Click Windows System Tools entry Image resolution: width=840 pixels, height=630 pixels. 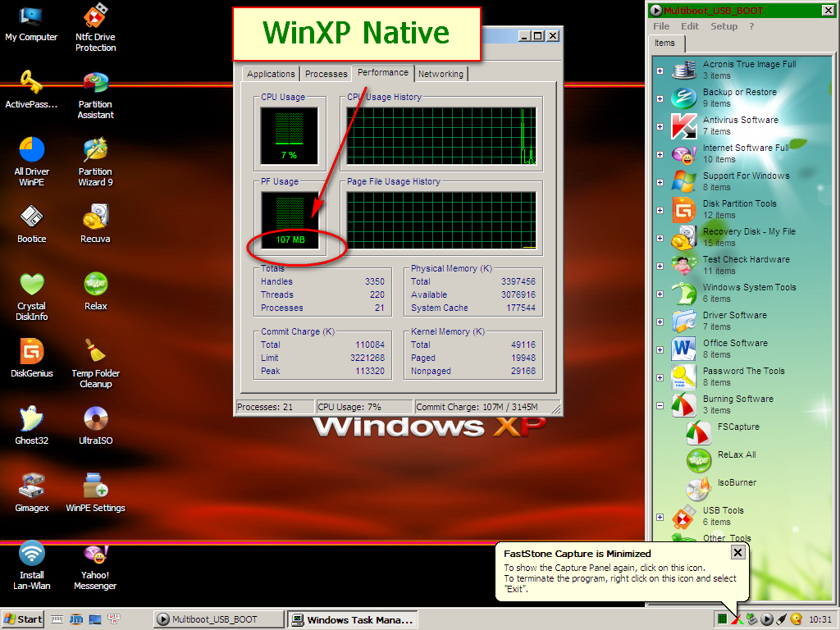click(x=750, y=293)
